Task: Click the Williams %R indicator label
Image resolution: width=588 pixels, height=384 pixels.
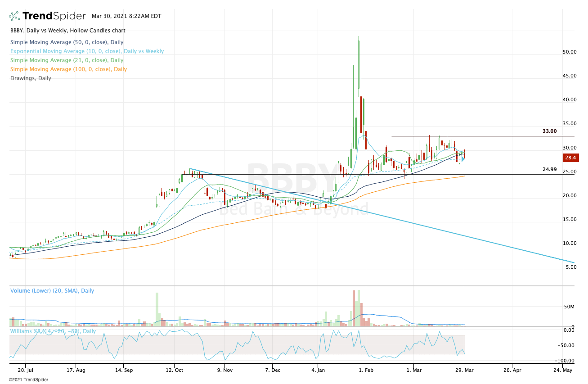Action: tap(53, 331)
